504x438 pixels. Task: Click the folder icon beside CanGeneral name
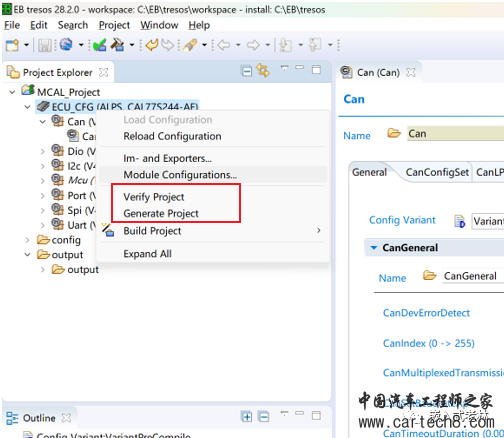point(429,276)
